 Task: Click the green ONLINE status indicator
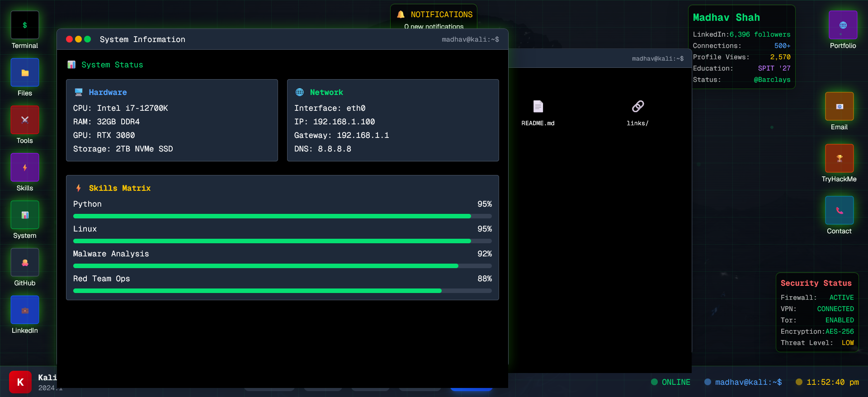point(671,382)
